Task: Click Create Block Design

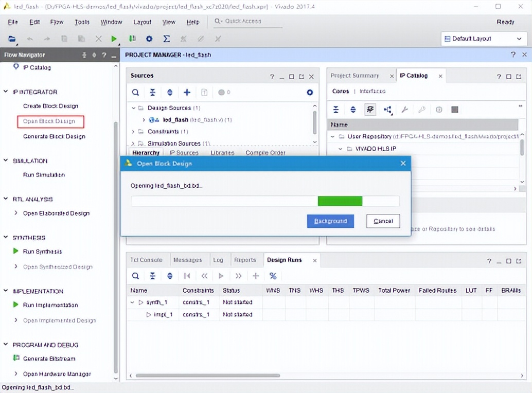Action: click(50, 106)
